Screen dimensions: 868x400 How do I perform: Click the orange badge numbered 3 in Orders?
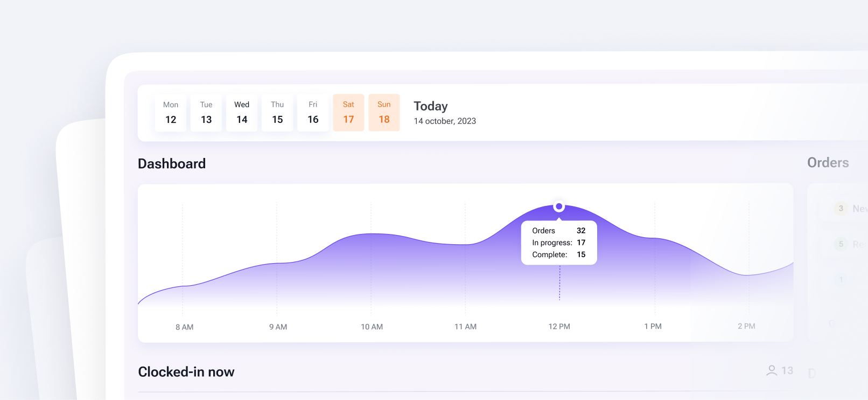point(841,209)
